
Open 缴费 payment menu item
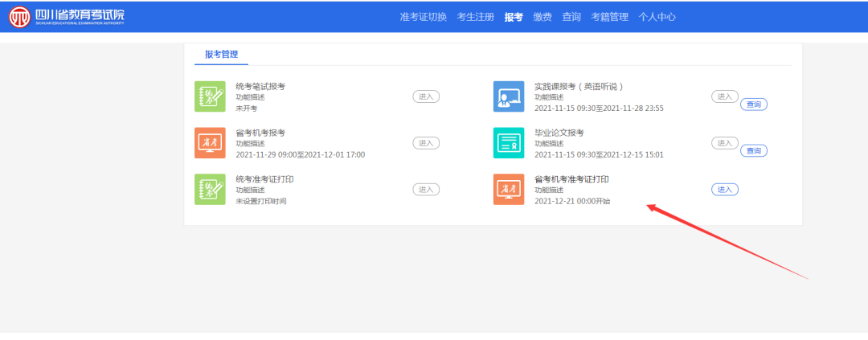pos(542,17)
